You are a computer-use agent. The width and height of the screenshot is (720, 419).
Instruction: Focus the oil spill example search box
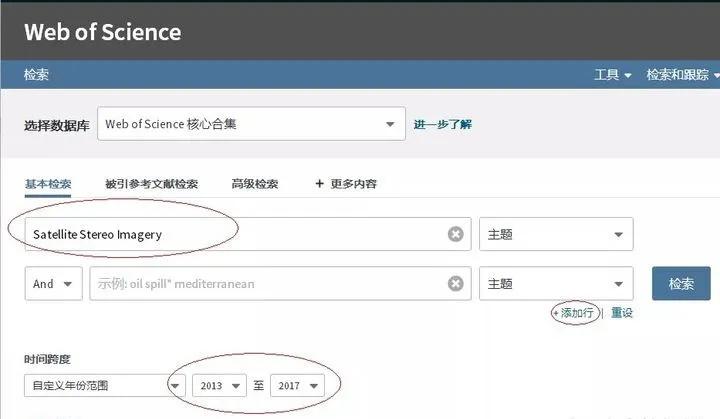pos(280,283)
